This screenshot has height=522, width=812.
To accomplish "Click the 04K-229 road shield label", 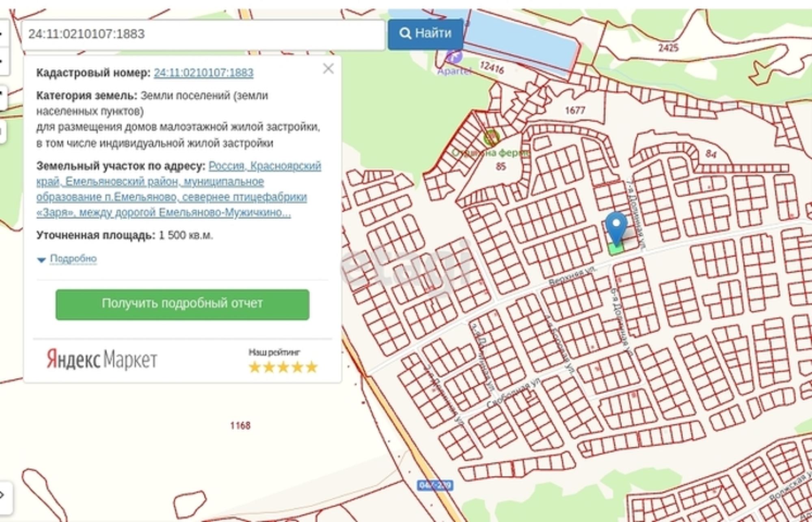I will point(435,485).
